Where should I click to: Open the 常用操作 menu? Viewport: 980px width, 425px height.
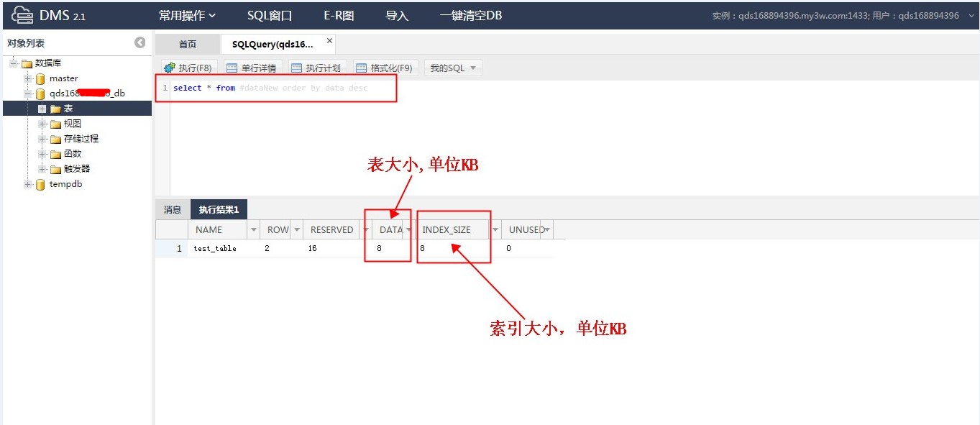(187, 15)
